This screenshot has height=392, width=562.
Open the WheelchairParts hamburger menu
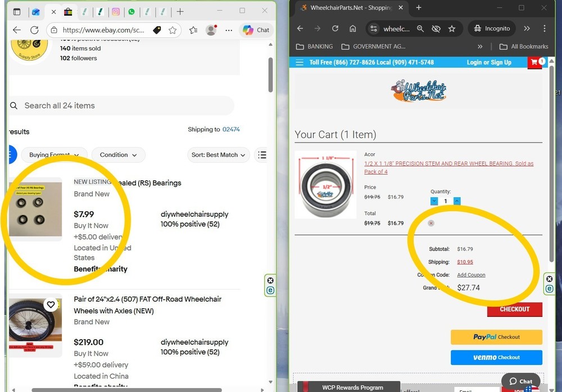coord(300,62)
